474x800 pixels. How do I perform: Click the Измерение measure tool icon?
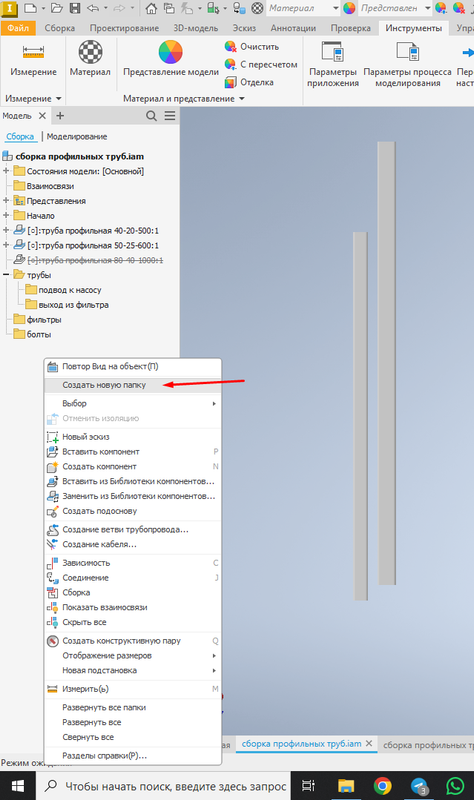(33, 53)
